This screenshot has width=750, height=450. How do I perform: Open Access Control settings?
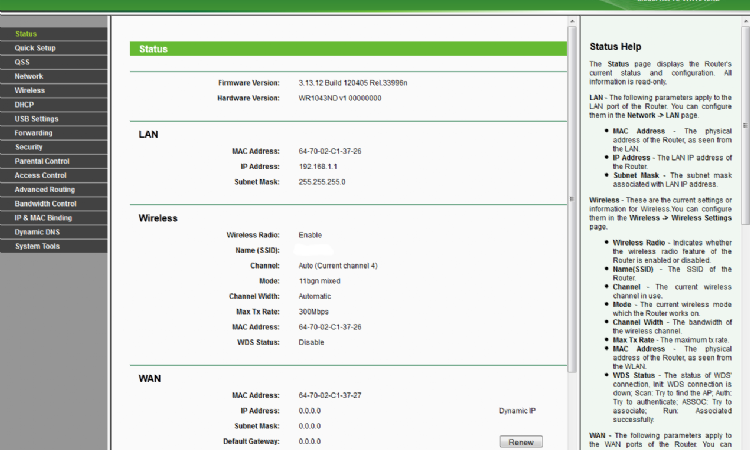(40, 175)
